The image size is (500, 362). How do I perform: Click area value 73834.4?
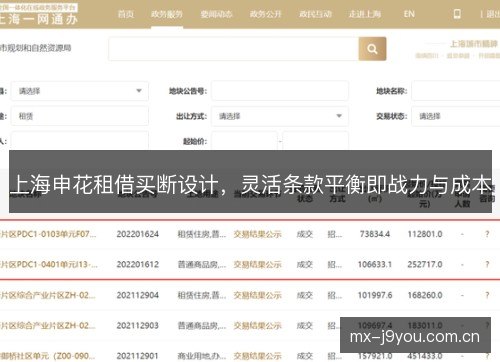[375, 234]
